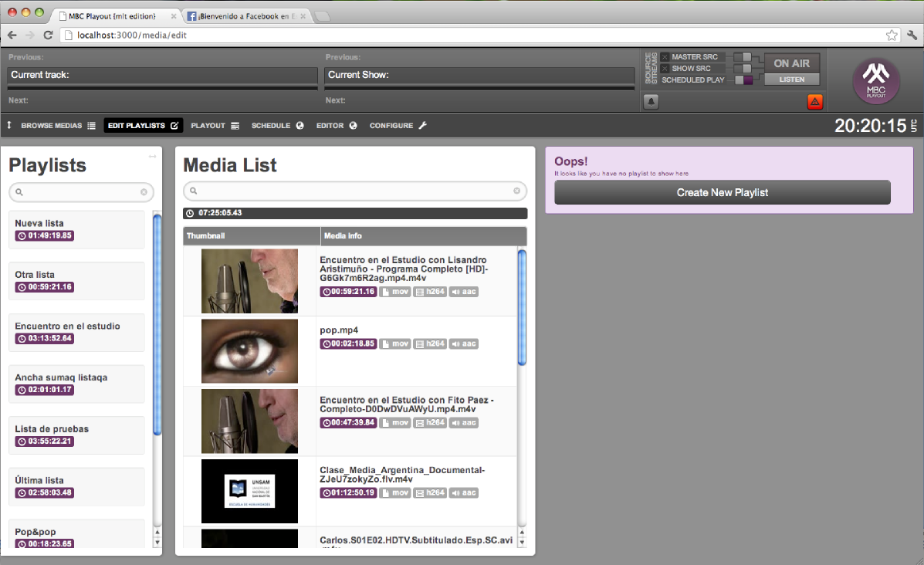Bookmark this page with the star

(892, 35)
